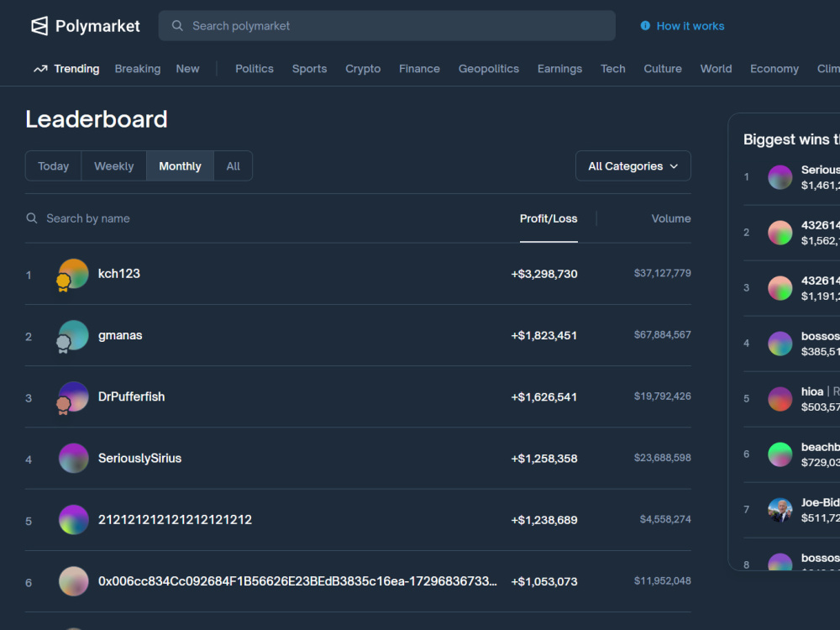Go to Sports category
840x630 pixels.
(310, 69)
